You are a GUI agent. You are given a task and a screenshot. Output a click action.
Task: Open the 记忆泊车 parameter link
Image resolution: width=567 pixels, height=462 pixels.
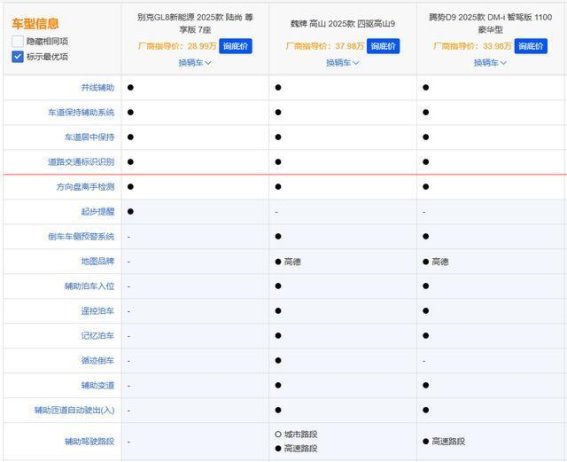click(x=98, y=335)
